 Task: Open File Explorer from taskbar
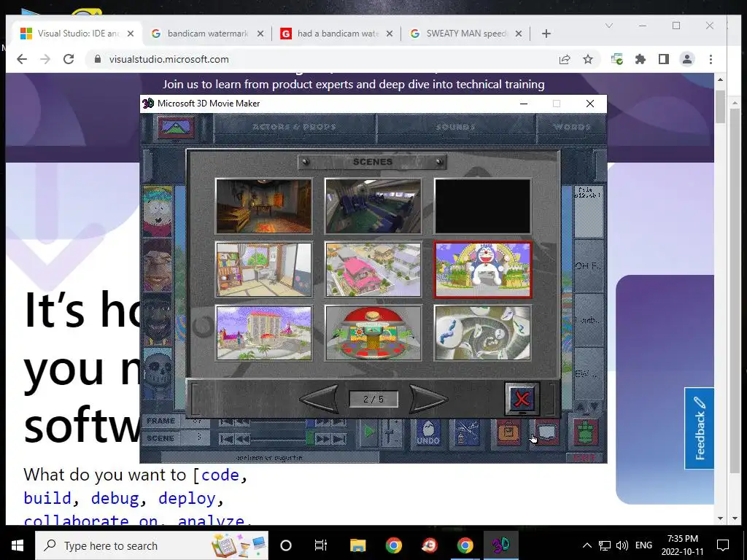(x=357, y=545)
